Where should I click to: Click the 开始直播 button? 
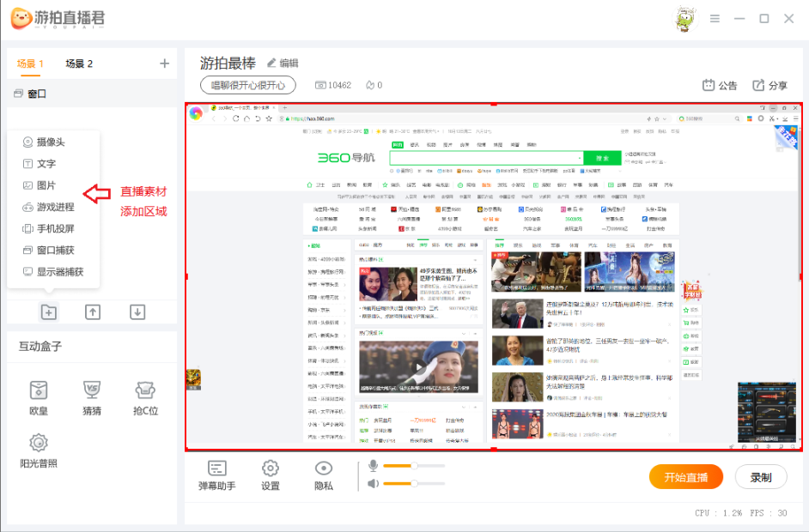click(x=686, y=478)
